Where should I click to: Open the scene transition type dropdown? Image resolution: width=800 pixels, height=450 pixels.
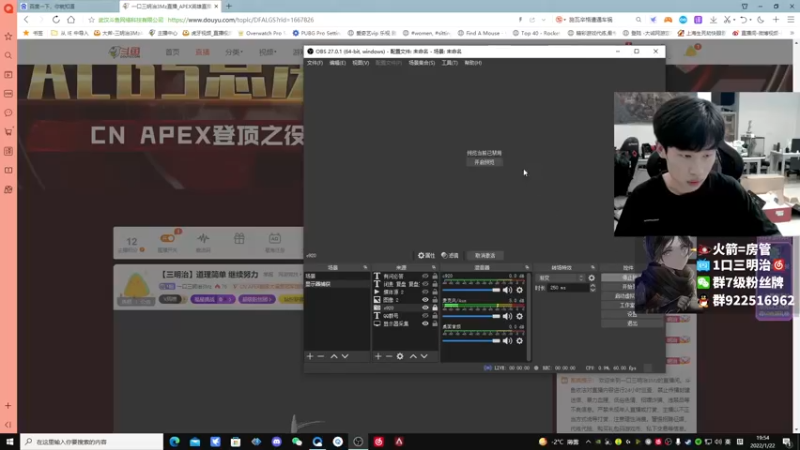pos(561,278)
